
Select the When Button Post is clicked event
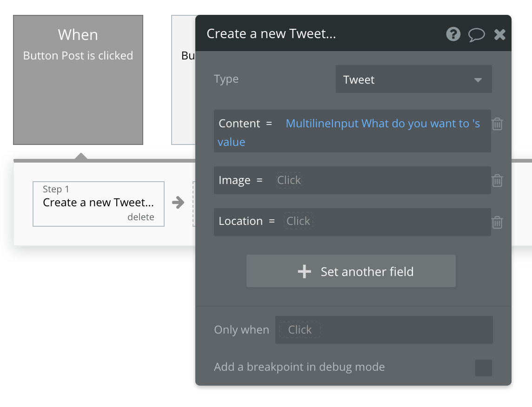[x=78, y=79]
